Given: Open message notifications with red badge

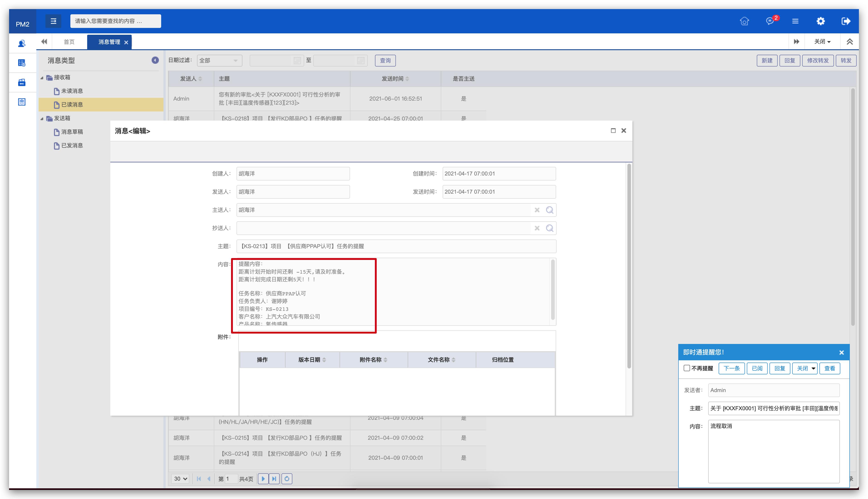Looking at the screenshot, I should pos(770,21).
